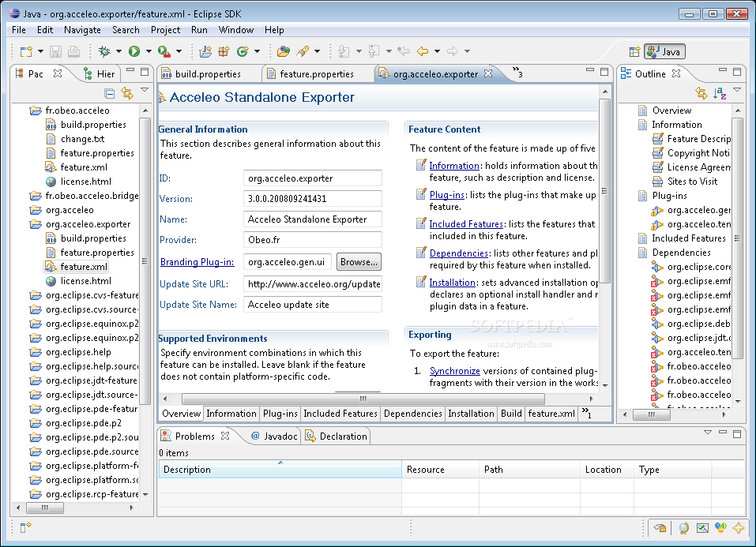Toggle alphabetical sort in Outline view
Screen dimensions: 756x547
point(720,93)
